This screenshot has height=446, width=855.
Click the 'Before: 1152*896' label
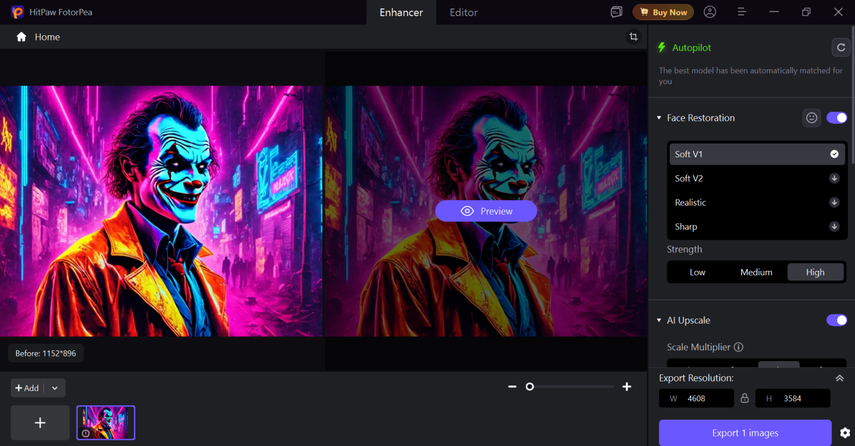[46, 353]
